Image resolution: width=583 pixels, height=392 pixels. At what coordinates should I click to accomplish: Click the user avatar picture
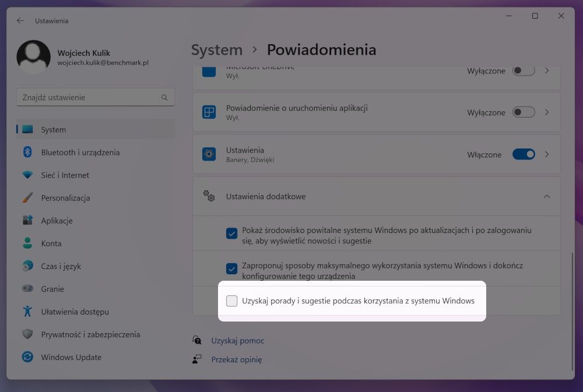pos(33,57)
